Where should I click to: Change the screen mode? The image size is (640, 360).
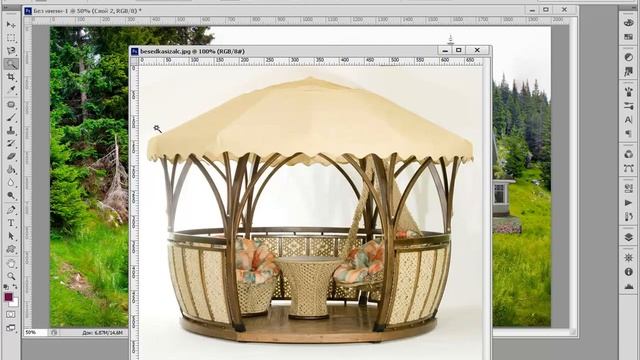click(11, 328)
